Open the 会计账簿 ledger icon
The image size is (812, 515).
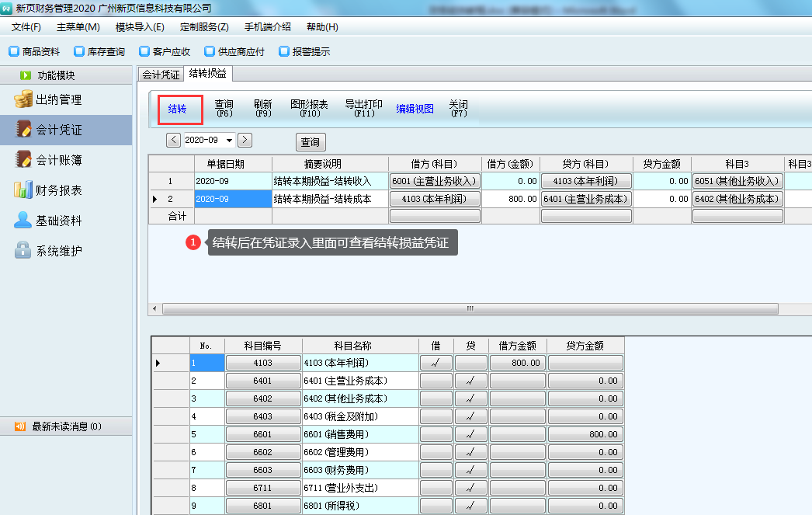click(23, 160)
